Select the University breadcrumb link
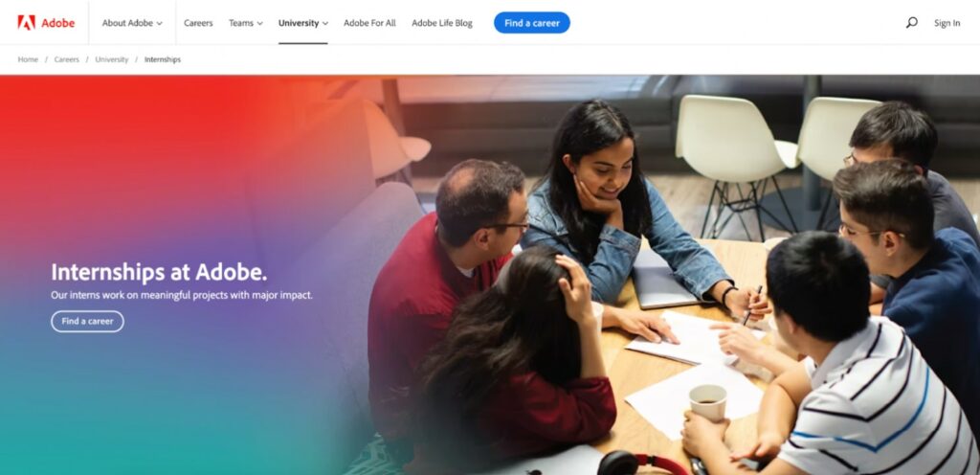 tap(111, 59)
